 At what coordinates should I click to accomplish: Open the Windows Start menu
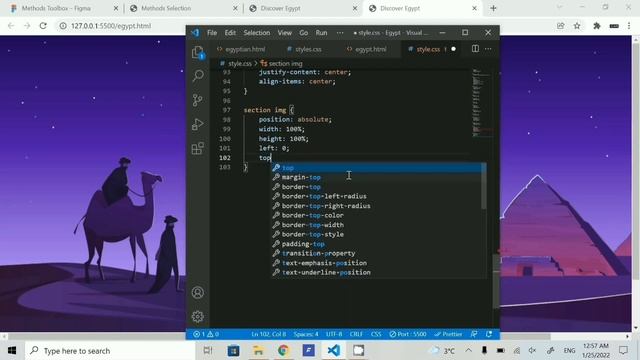[12, 351]
